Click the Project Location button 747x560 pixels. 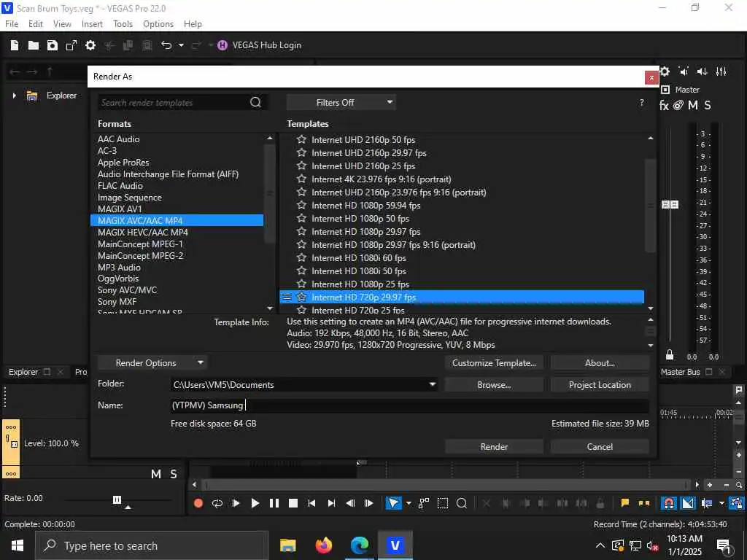coord(600,385)
